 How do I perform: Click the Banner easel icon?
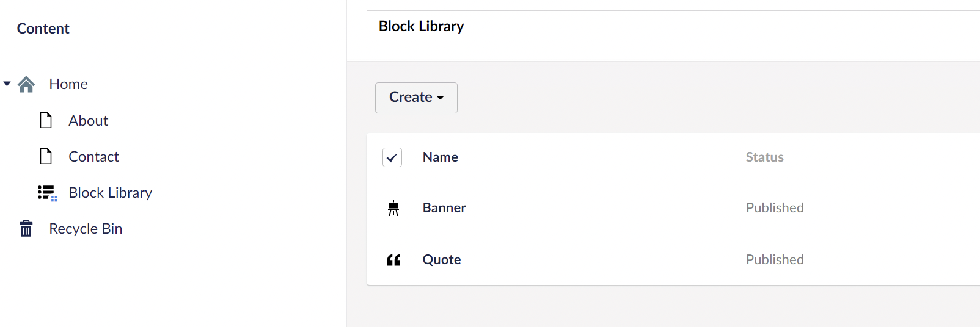coord(393,208)
